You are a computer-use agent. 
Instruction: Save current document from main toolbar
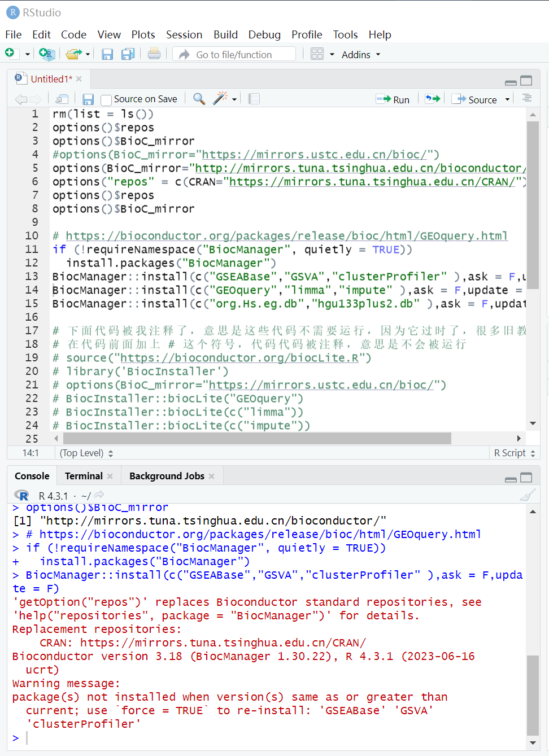(x=107, y=54)
